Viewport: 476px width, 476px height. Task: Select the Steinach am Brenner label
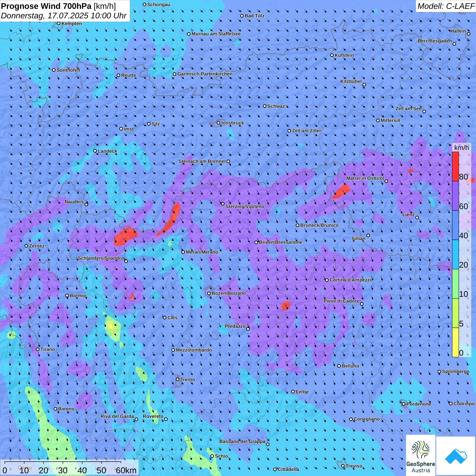pos(202,161)
